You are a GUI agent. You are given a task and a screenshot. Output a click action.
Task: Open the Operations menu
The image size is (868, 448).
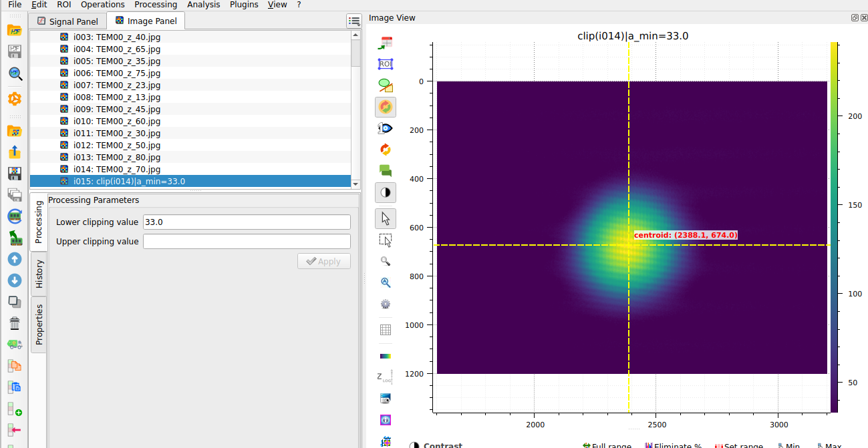(103, 5)
